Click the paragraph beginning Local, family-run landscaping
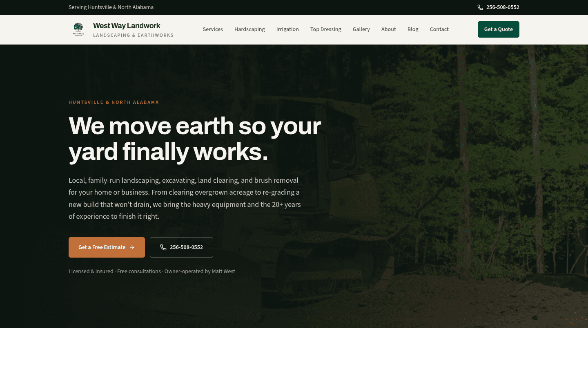 185,198
